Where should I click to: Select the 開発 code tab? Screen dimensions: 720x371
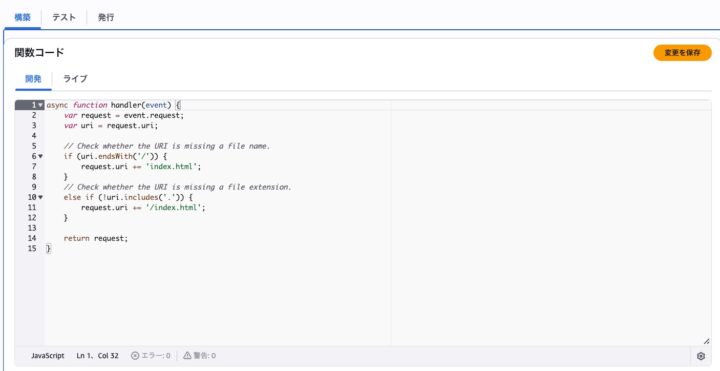(33, 79)
